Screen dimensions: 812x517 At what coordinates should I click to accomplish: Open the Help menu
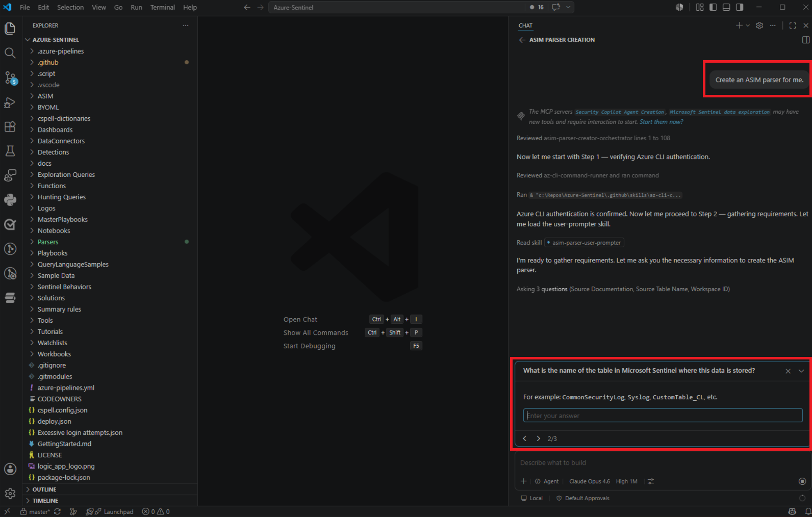click(x=190, y=7)
